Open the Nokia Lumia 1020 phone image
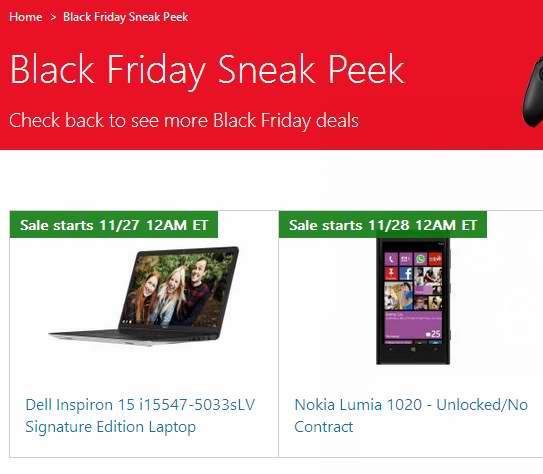543x474 pixels. click(x=413, y=301)
